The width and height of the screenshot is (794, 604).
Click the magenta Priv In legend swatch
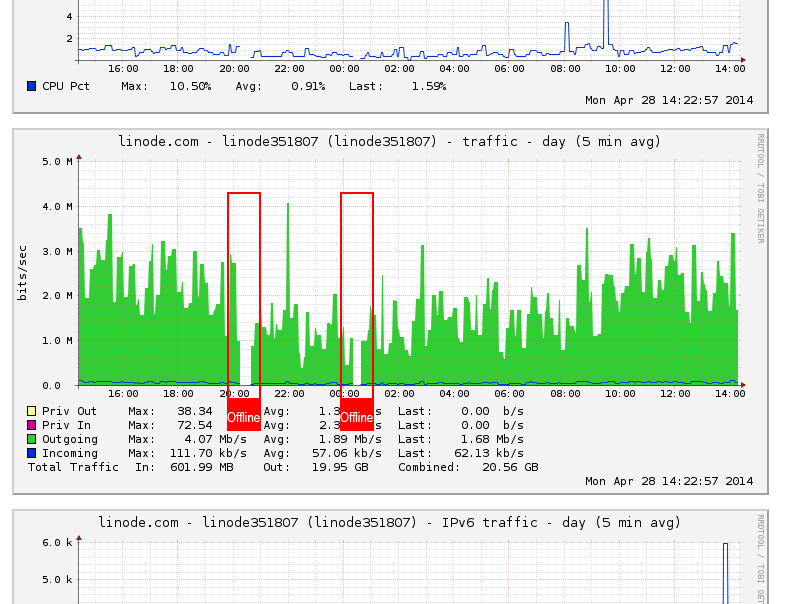tap(31, 425)
